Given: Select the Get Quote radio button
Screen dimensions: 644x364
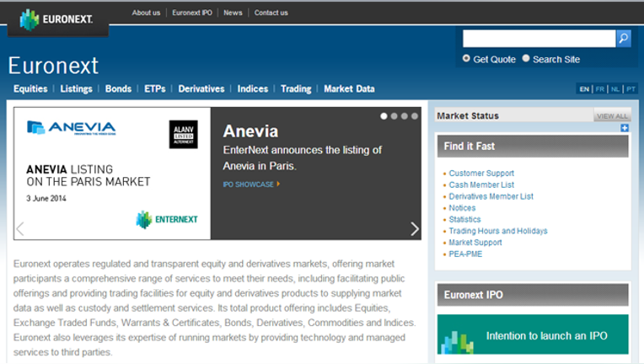Looking at the screenshot, I should coord(466,58).
